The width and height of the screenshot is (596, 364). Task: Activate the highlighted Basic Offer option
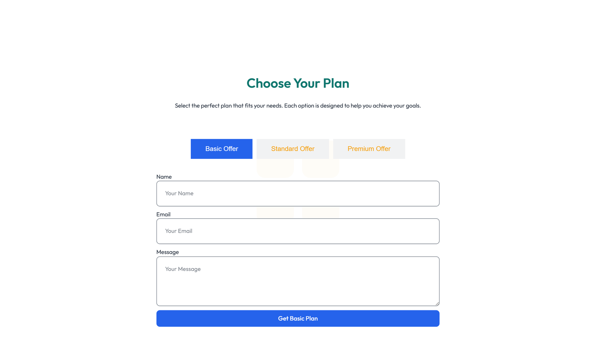pos(221,149)
